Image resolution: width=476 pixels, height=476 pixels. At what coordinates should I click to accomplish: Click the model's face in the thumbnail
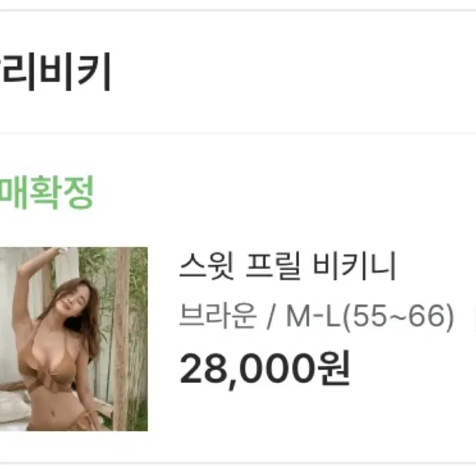[x=71, y=303]
